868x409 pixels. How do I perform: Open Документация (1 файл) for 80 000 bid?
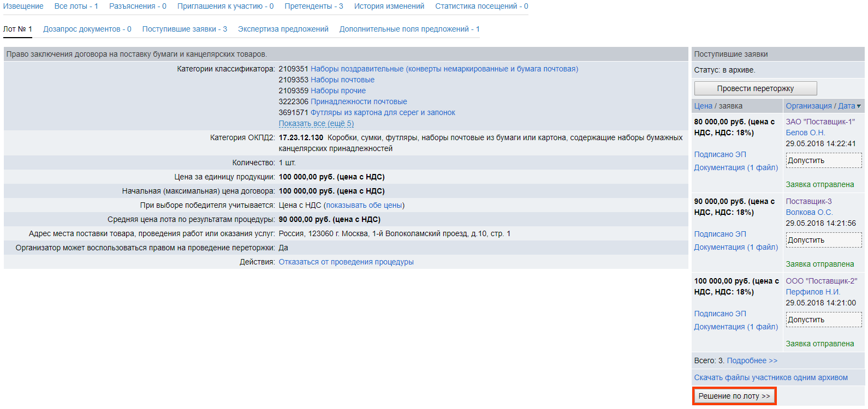[735, 167]
